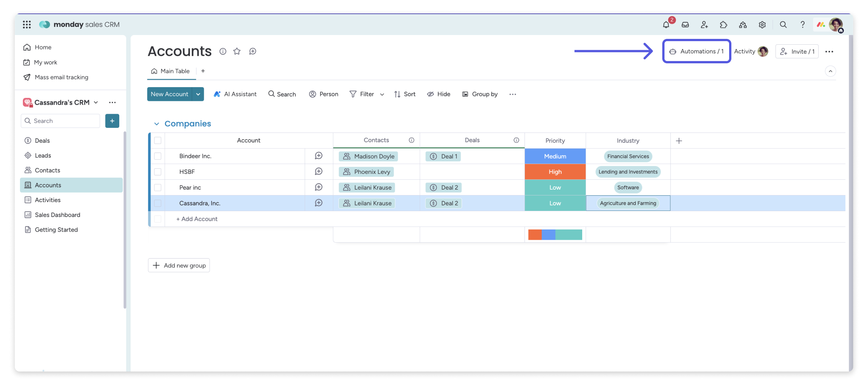Image resolution: width=868 pixels, height=385 pixels.
Task: Click the Financial Services industry tag
Action: (628, 156)
